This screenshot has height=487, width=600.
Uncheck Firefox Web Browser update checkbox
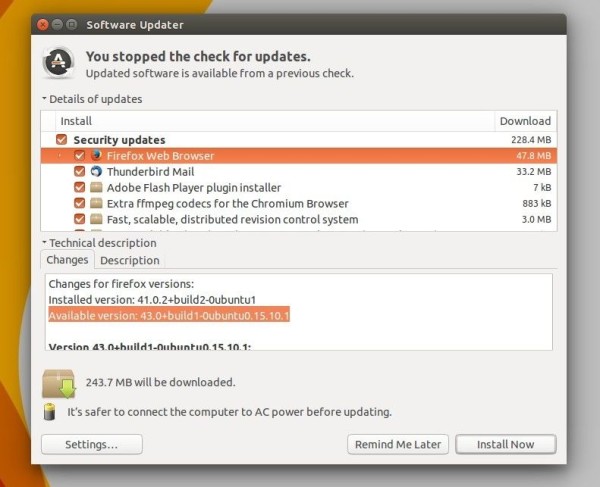(80, 156)
